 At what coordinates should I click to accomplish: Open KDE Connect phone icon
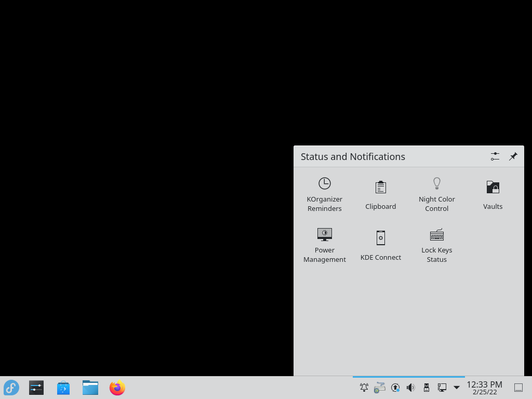click(380, 238)
